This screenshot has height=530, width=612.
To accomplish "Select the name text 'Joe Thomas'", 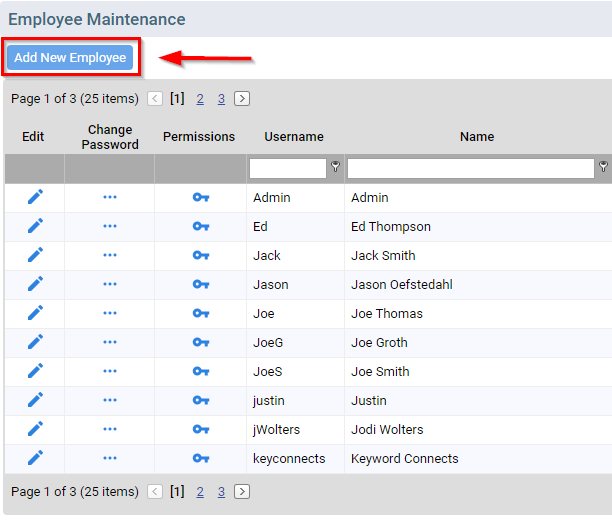I will [387, 313].
